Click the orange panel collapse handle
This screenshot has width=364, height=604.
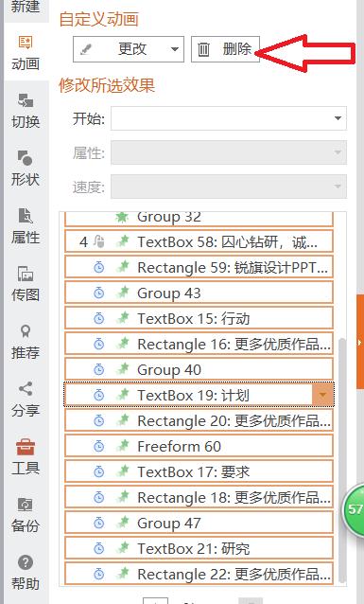[x=360, y=342]
